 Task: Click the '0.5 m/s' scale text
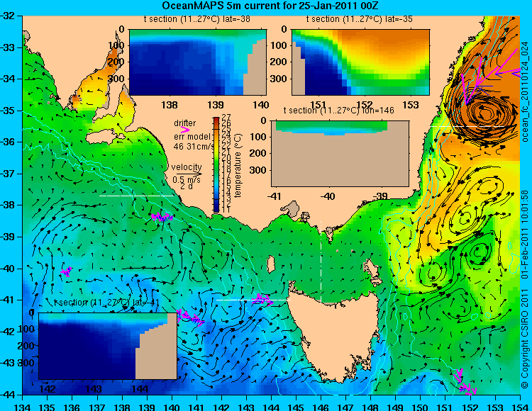tap(187, 180)
